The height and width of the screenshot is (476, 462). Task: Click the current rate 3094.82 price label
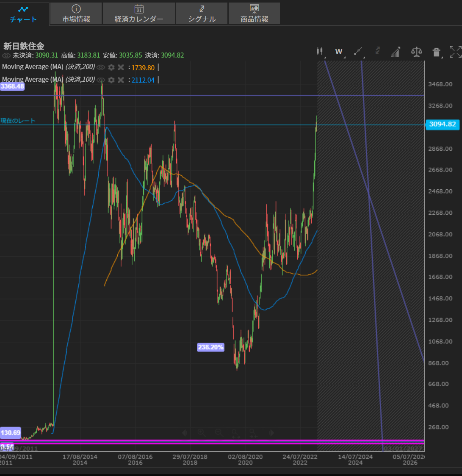[442, 124]
